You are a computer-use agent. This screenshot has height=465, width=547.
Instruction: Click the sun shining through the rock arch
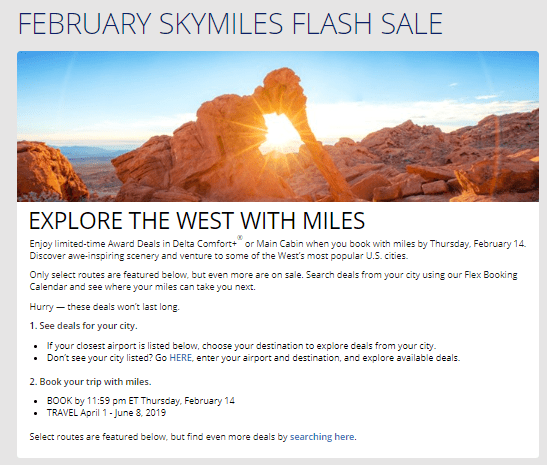pyautogui.click(x=280, y=133)
